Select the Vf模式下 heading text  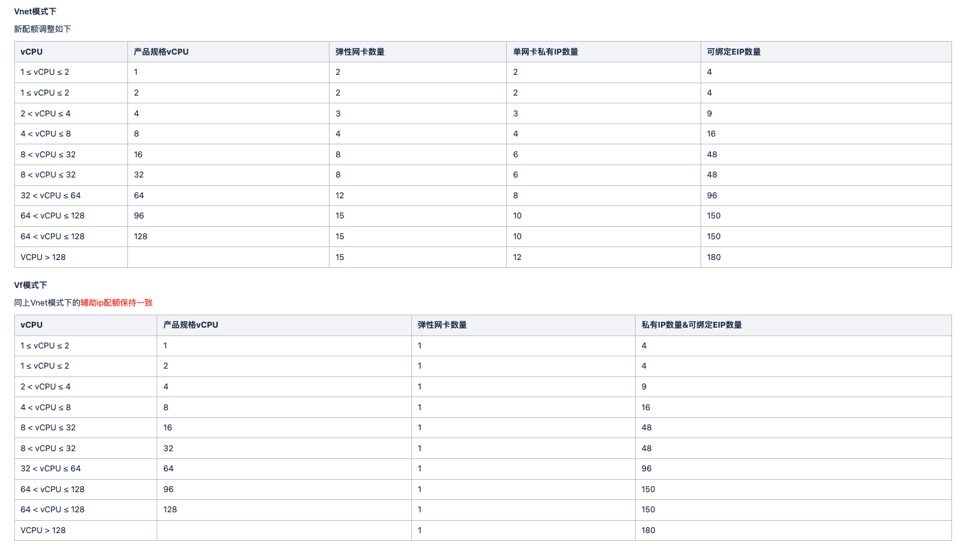click(31, 285)
